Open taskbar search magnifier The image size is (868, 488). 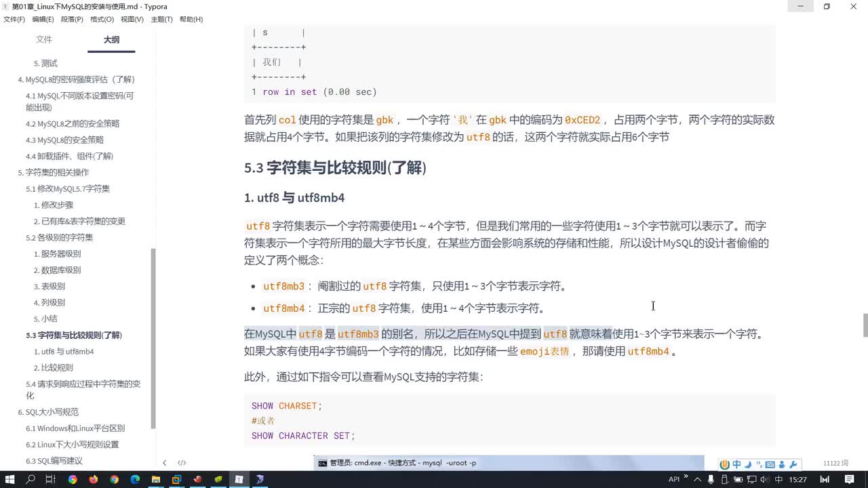[31, 479]
